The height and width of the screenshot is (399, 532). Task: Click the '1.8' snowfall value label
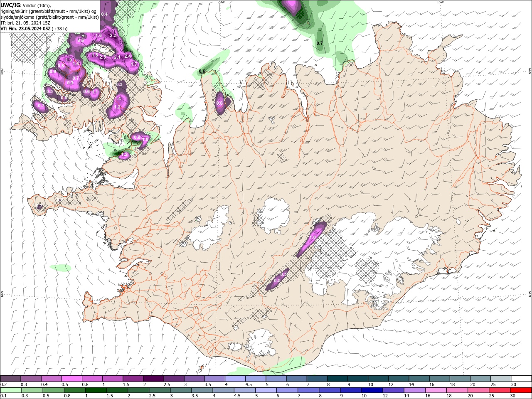pos(95,55)
